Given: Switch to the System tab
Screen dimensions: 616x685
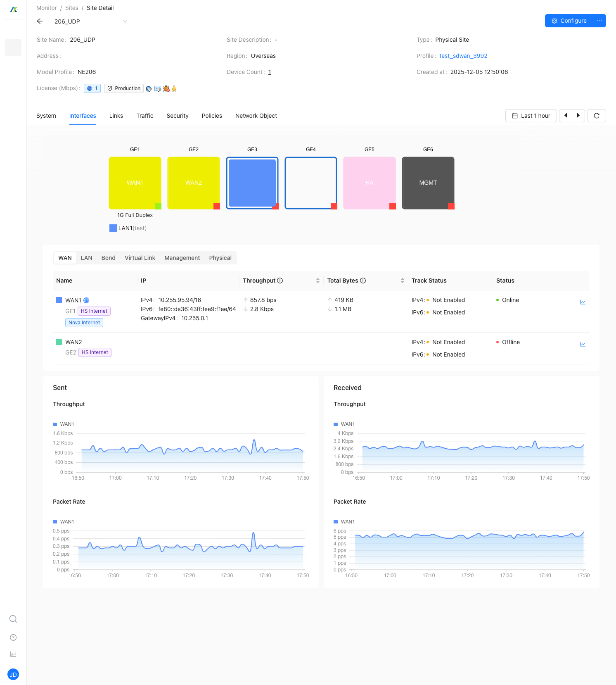Looking at the screenshot, I should click(x=46, y=116).
